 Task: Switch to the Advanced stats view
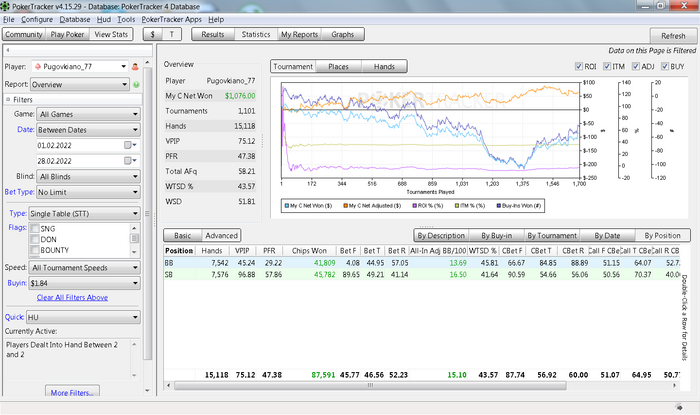click(x=221, y=236)
